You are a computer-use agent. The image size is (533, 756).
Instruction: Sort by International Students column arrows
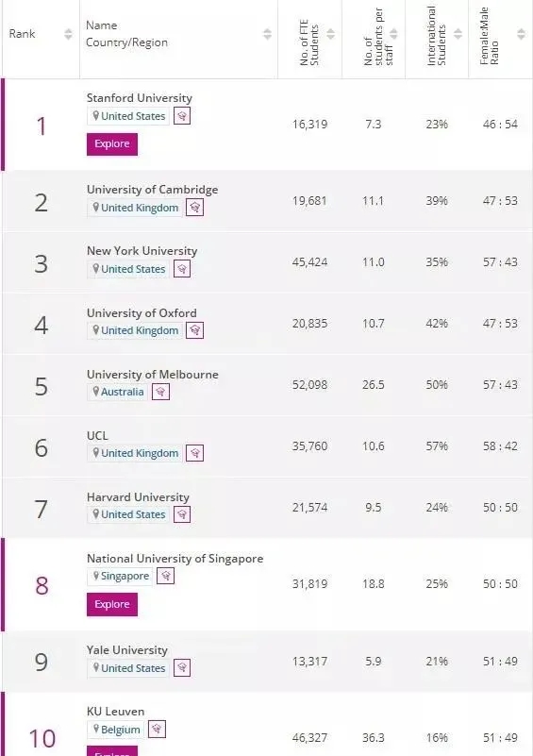[x=458, y=34]
